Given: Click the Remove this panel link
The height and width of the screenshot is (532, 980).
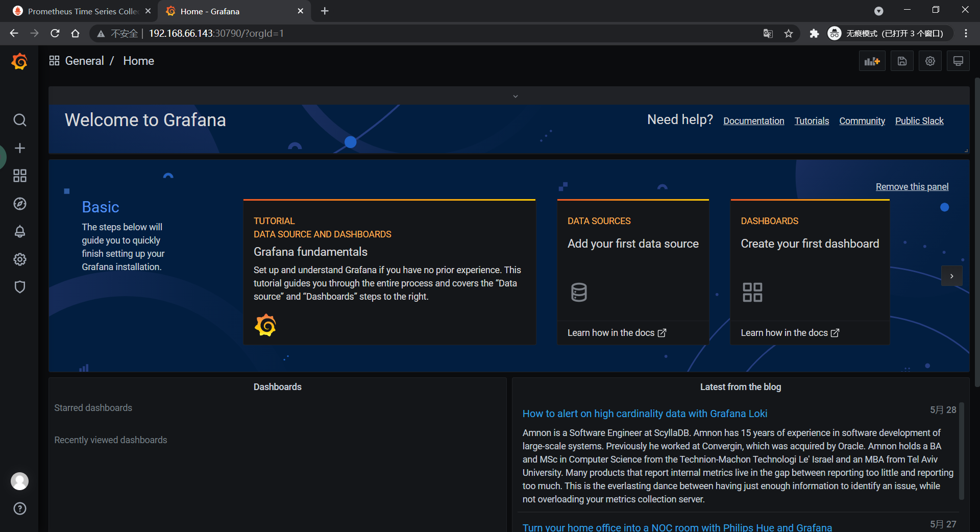Looking at the screenshot, I should [912, 187].
